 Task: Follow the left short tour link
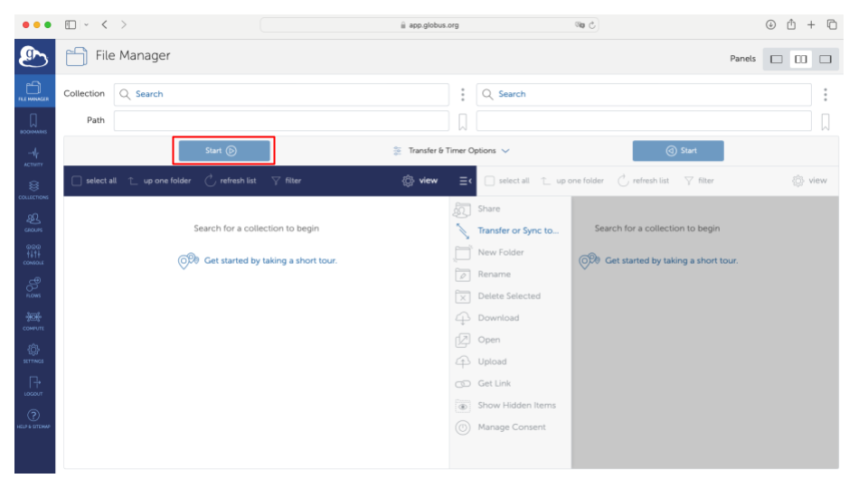point(269,260)
